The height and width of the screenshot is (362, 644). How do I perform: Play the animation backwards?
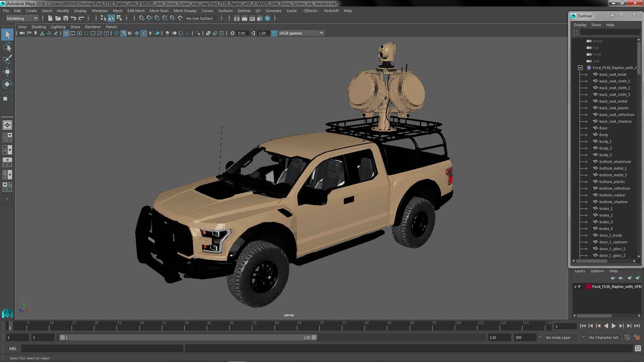pyautogui.click(x=606, y=326)
